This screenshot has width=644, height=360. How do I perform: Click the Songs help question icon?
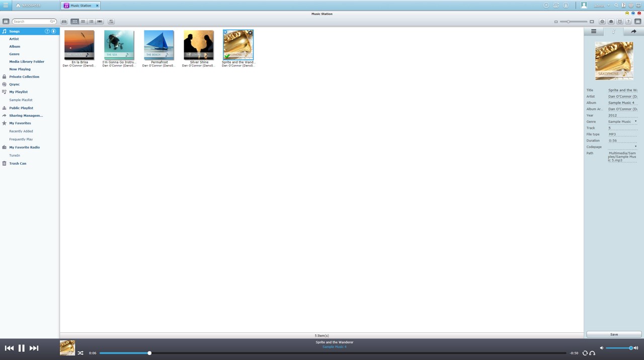coord(47,31)
